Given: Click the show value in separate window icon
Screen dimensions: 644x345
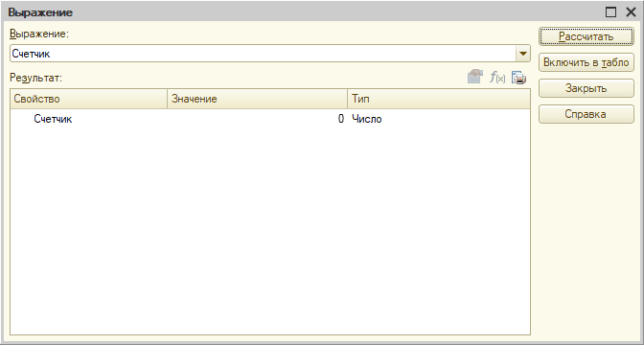Looking at the screenshot, I should click(474, 78).
